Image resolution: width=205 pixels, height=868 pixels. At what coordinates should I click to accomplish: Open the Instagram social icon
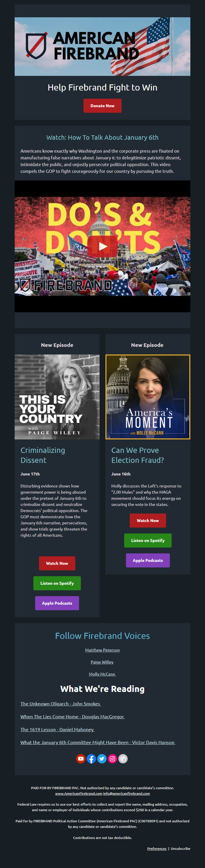113,758
